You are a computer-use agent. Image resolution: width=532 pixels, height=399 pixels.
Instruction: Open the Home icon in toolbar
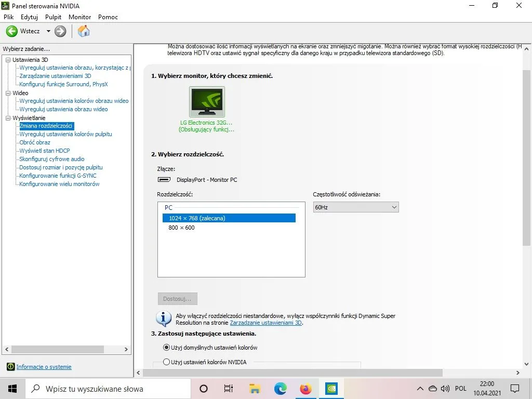click(83, 31)
